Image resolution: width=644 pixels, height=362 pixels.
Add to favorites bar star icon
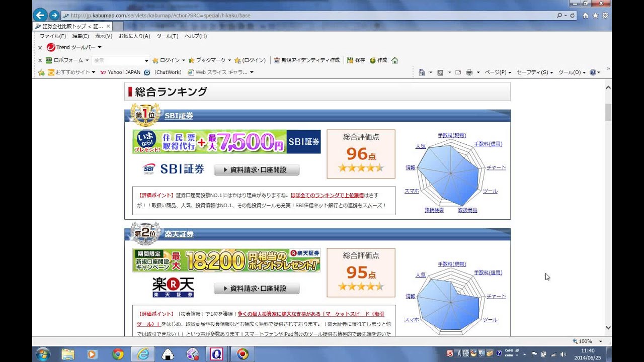42,72
